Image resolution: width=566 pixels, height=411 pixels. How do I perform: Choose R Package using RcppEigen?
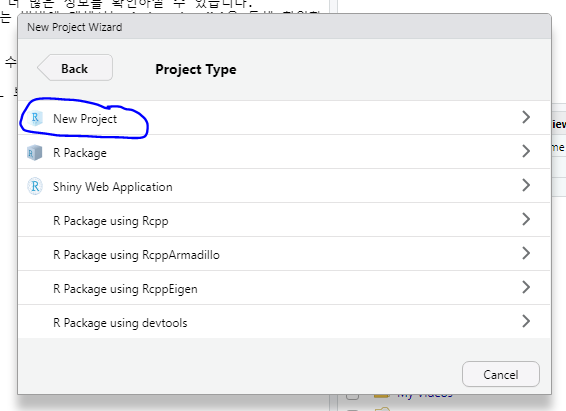(125, 289)
